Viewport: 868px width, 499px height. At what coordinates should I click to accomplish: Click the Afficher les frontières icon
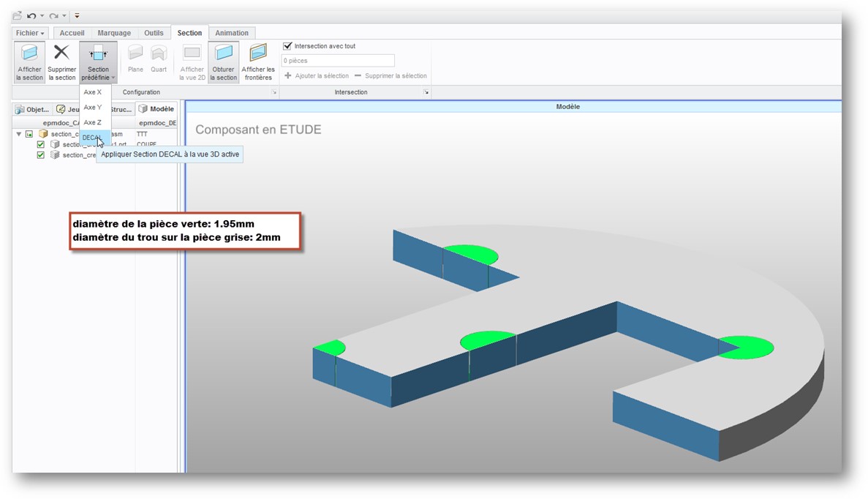click(x=257, y=54)
